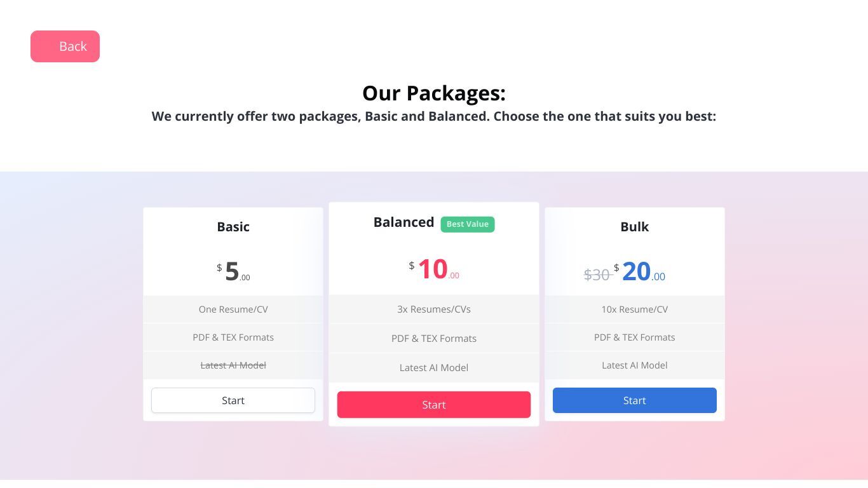868x488 pixels.
Task: Select the Balanced plan title
Action: coord(403,222)
